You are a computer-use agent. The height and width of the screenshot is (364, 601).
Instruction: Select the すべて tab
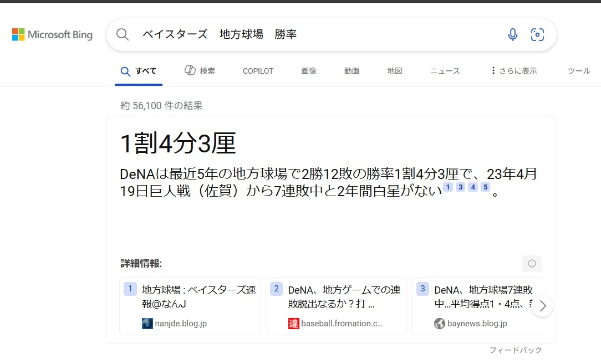[139, 71]
